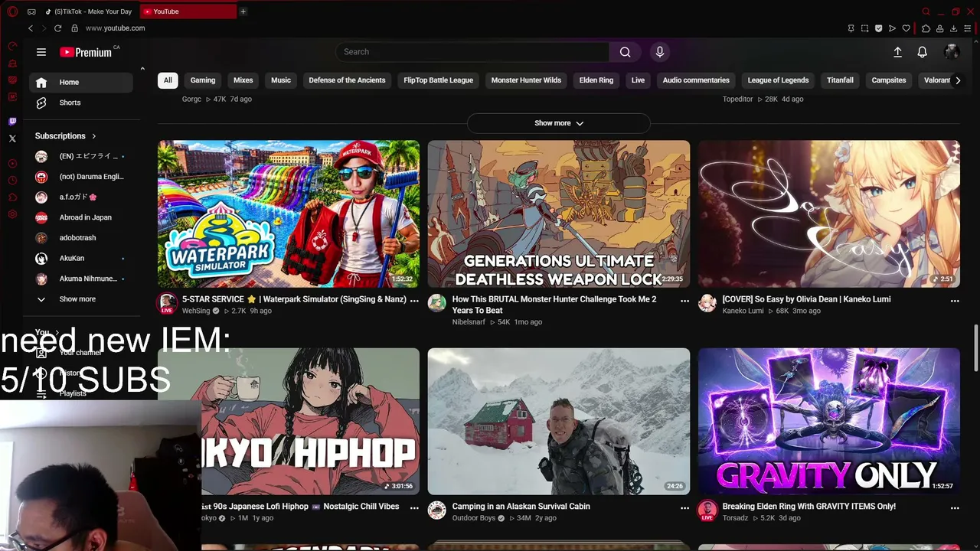980x551 pixels.
Task: Click the YouTube Premium logo
Action: pos(86,52)
